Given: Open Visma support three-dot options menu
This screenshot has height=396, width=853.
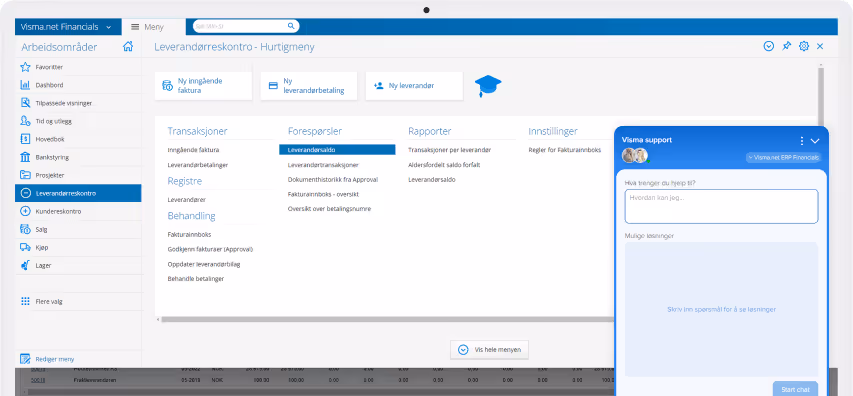Looking at the screenshot, I should tap(801, 140).
